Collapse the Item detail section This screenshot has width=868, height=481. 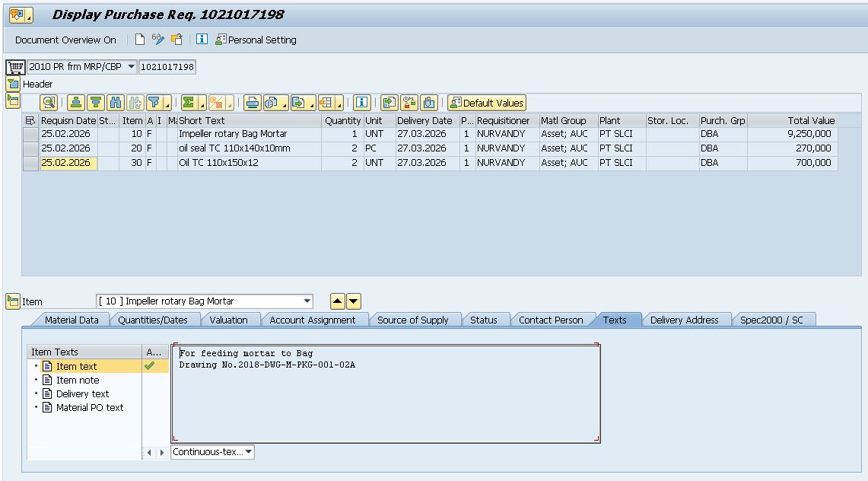point(13,301)
